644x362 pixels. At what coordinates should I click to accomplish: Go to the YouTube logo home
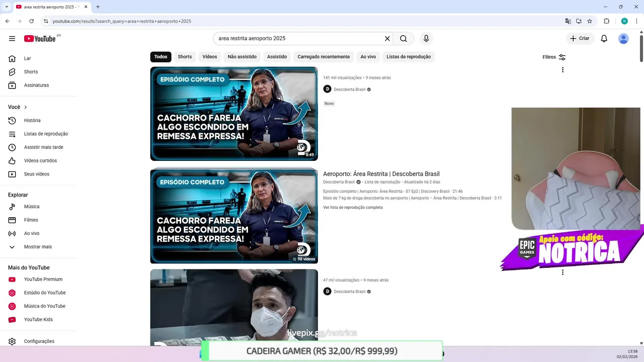point(40,39)
